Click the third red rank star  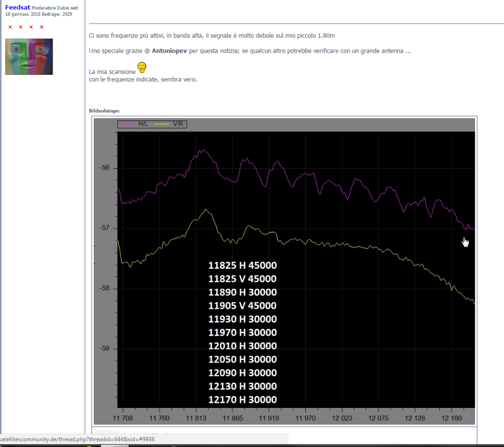31,27
